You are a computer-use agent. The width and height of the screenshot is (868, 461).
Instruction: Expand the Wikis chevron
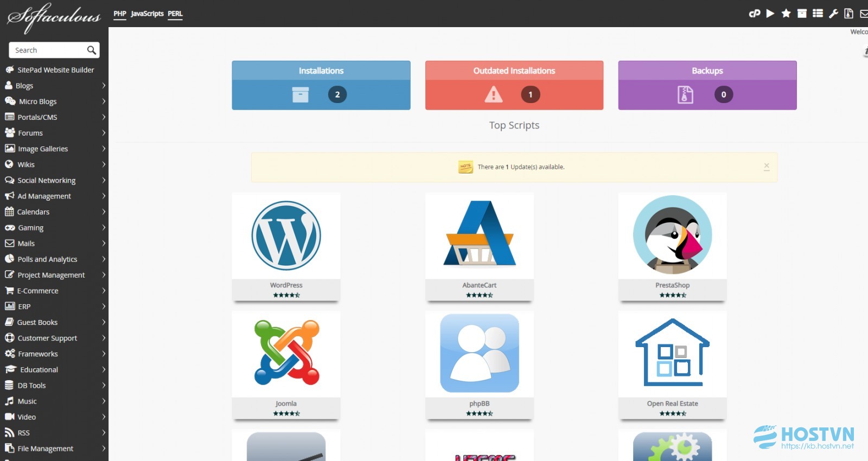click(103, 164)
